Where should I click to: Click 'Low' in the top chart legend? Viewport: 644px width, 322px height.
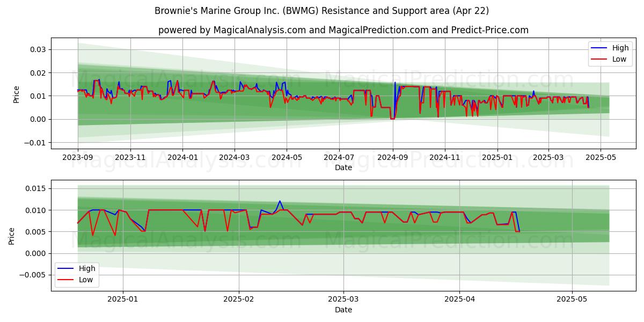[619, 60]
